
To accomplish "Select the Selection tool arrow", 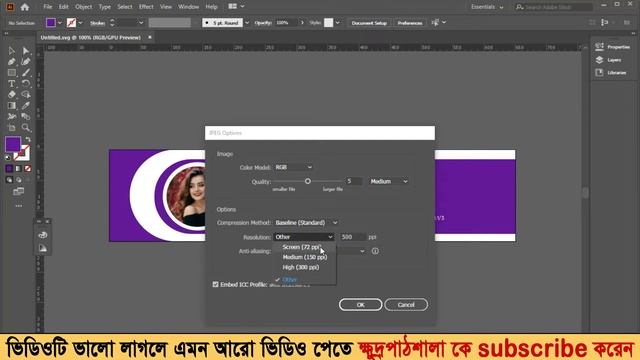I will 11,51.
